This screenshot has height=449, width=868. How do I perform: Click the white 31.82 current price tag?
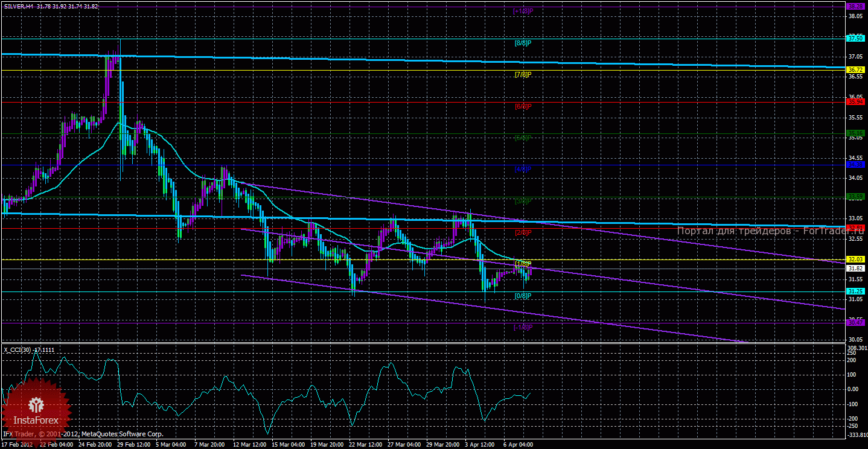(x=855, y=269)
